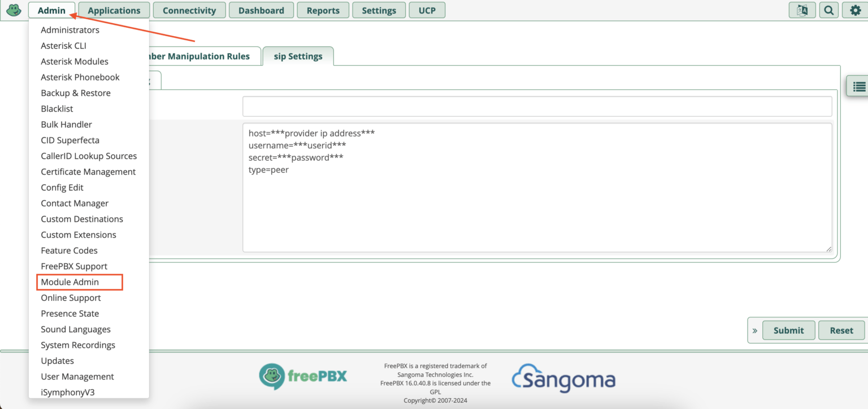The height and width of the screenshot is (409, 868).
Task: Select Contact Manager menu entry
Action: pyautogui.click(x=75, y=204)
